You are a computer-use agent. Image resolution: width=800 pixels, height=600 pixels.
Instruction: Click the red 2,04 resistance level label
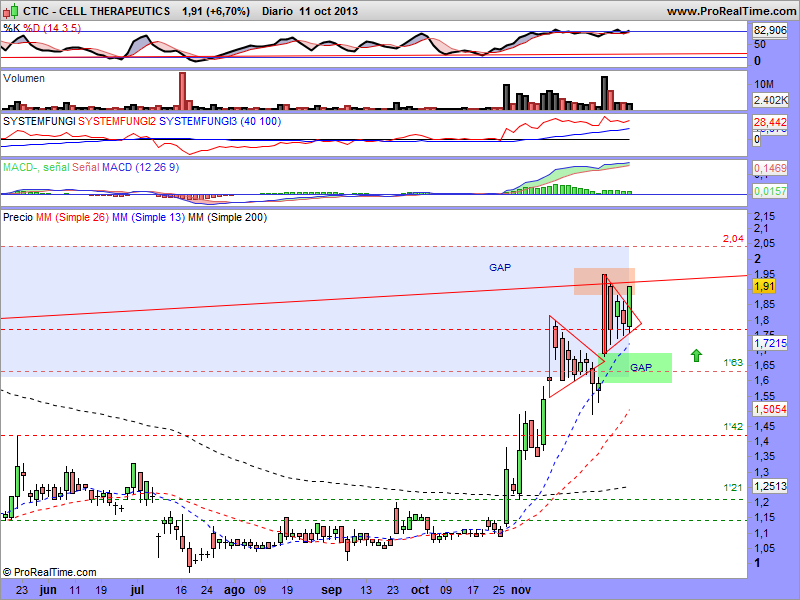tap(733, 238)
